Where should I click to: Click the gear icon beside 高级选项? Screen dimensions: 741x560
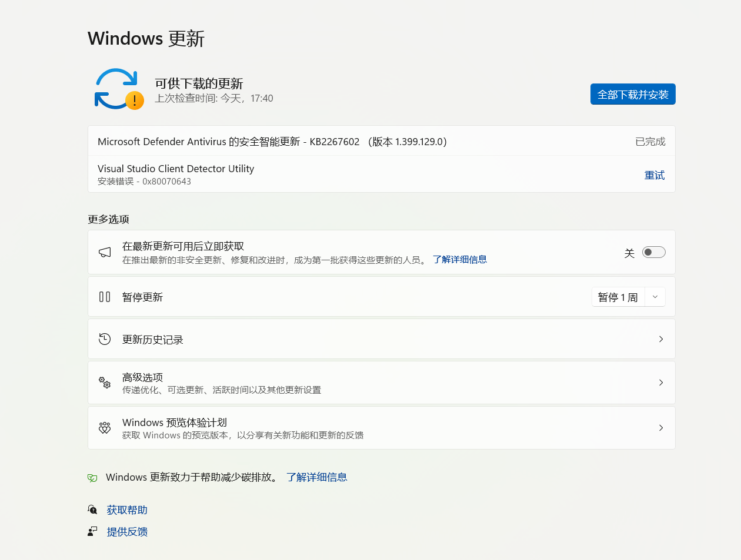coord(104,383)
